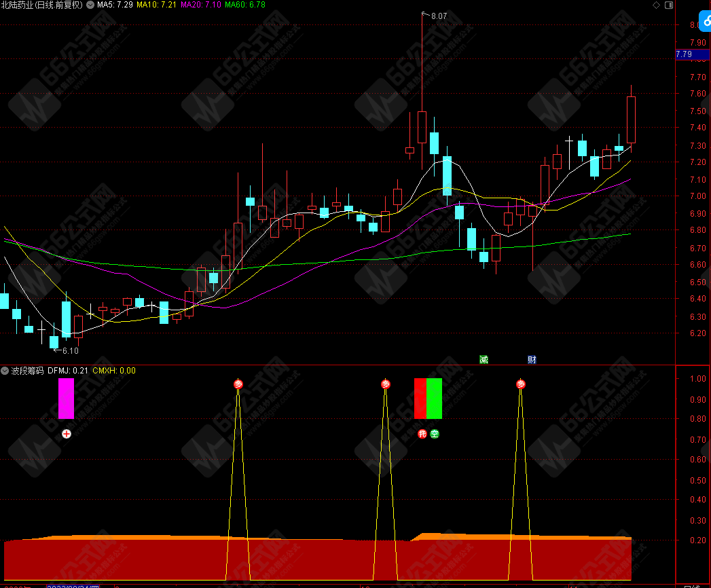Open the dropdown beside the 北陆药业 chart title
711x588 pixels.
pos(90,5)
